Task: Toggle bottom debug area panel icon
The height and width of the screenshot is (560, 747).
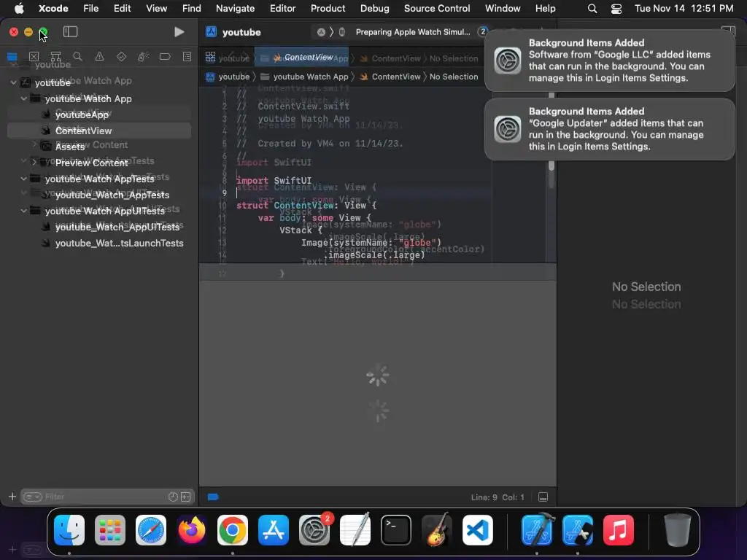Action: click(x=543, y=497)
